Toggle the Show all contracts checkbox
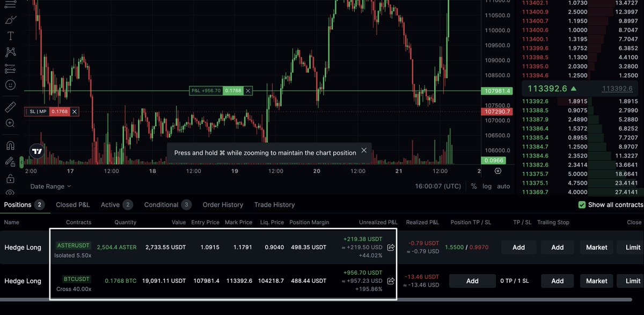Viewport: 644px width, 315px height. coord(582,204)
